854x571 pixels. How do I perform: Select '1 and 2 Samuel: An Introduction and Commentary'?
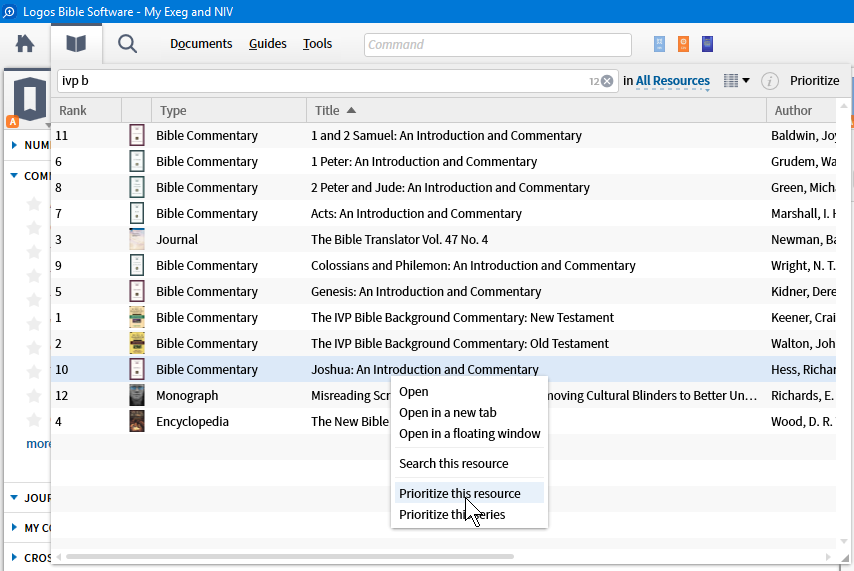click(x=446, y=136)
